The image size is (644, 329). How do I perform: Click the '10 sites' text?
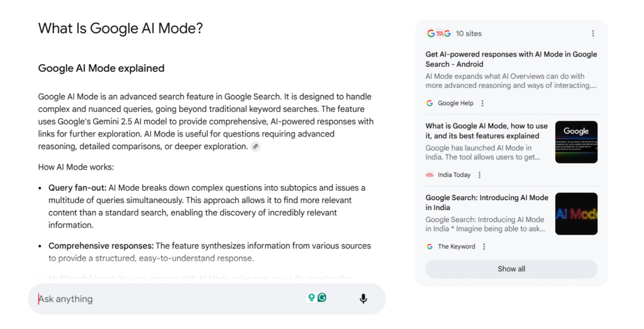[x=469, y=34]
